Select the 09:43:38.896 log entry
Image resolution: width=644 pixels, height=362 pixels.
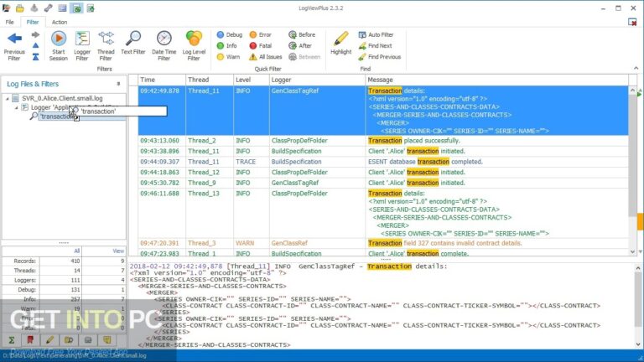[x=383, y=151]
